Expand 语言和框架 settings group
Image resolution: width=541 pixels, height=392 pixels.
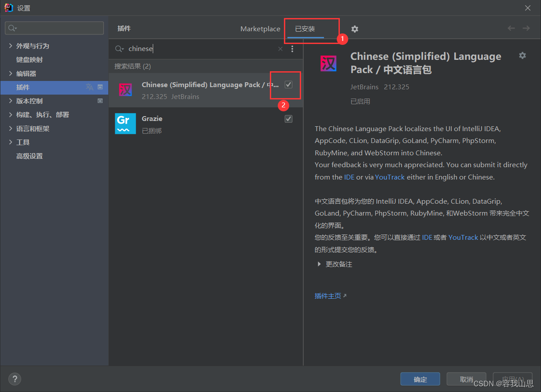coord(11,128)
